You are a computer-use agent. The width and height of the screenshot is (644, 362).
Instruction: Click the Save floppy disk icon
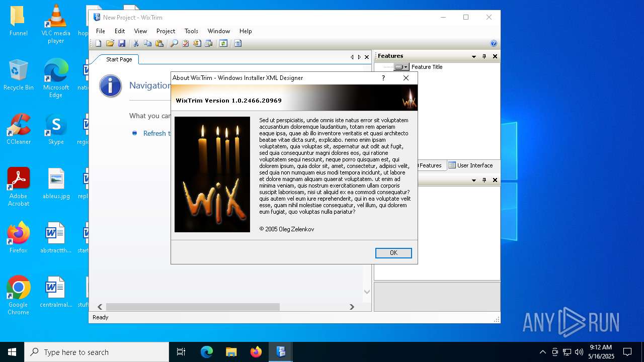tap(122, 44)
